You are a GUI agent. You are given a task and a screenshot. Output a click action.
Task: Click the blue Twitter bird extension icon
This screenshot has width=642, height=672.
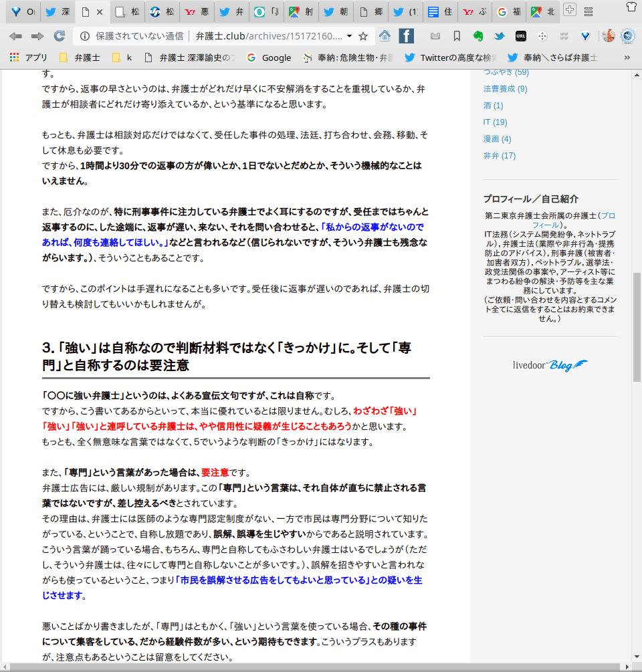pyautogui.click(x=500, y=36)
